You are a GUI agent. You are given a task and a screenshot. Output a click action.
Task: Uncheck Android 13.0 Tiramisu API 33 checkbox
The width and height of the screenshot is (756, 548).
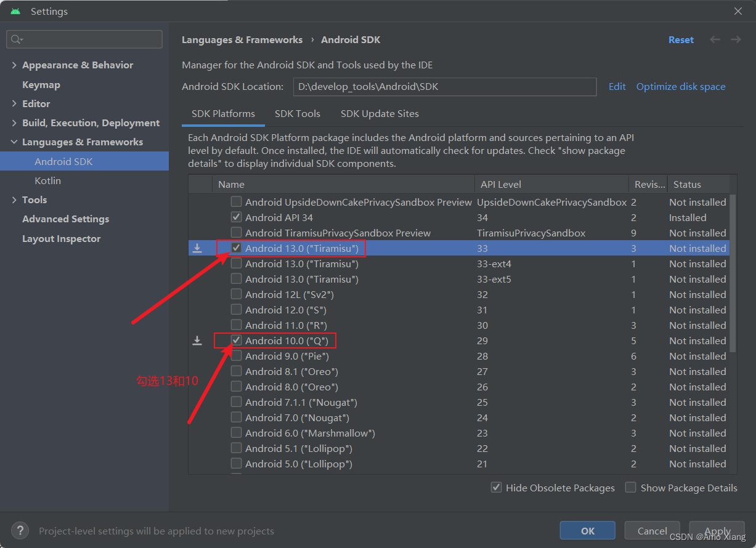[236, 248]
